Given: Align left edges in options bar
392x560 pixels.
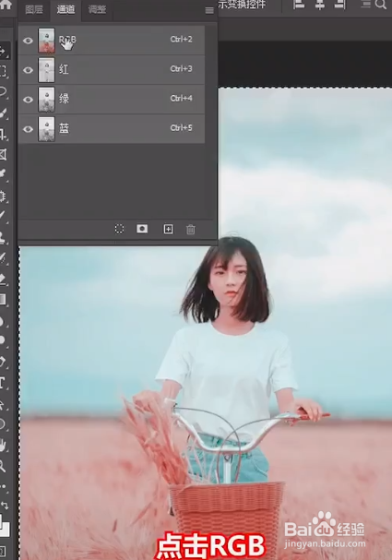Looking at the screenshot, I should click(299, 4).
